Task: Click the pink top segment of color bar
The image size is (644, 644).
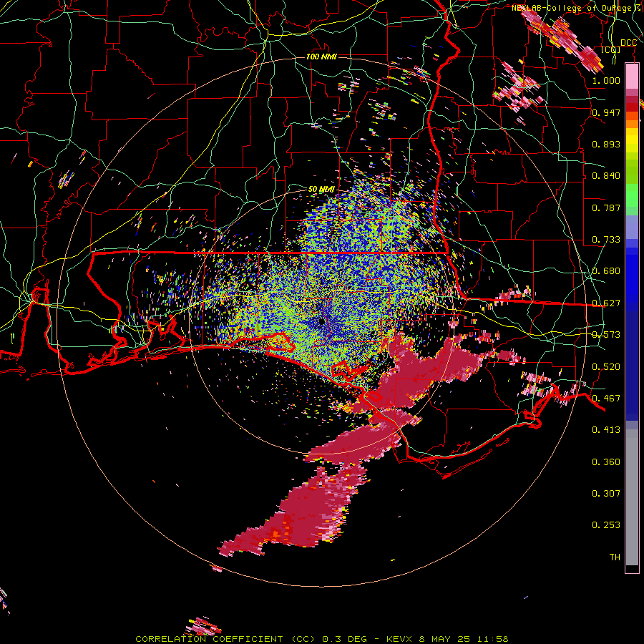Action: pyautogui.click(x=632, y=76)
